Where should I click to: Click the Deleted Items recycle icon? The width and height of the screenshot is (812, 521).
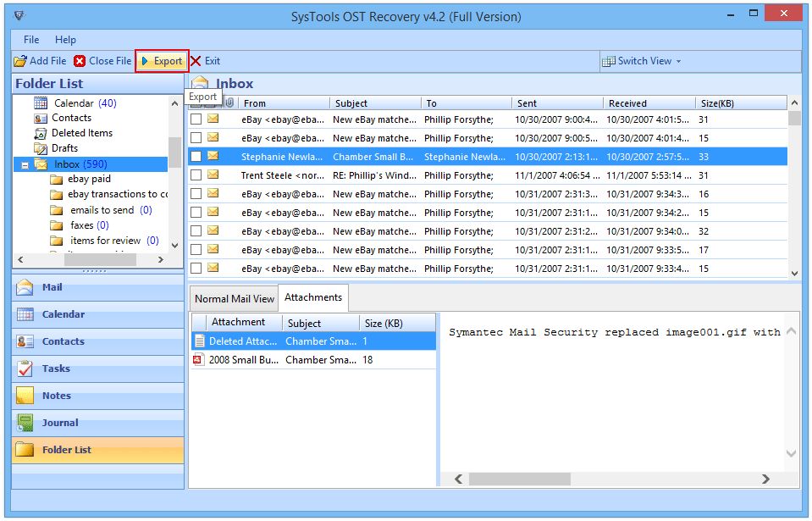41,134
